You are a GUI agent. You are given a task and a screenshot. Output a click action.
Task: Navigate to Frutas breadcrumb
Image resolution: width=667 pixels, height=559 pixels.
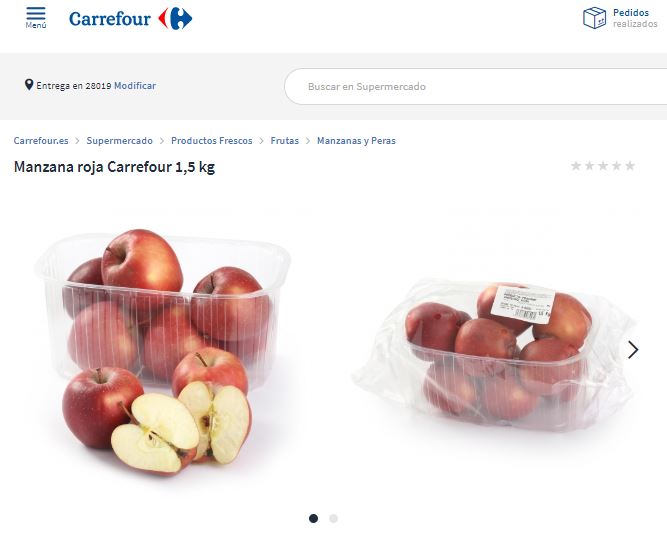tap(285, 140)
